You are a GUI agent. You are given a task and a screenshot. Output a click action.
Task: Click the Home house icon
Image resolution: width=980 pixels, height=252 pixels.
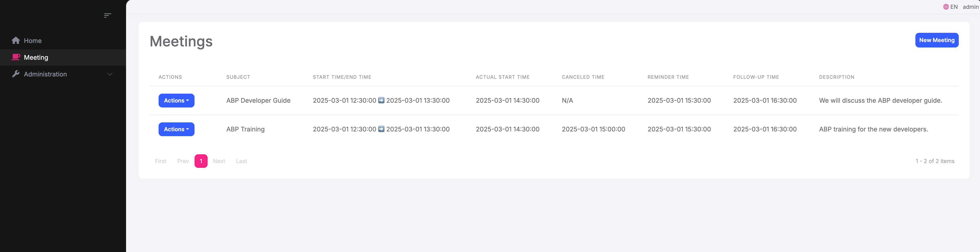coord(16,40)
